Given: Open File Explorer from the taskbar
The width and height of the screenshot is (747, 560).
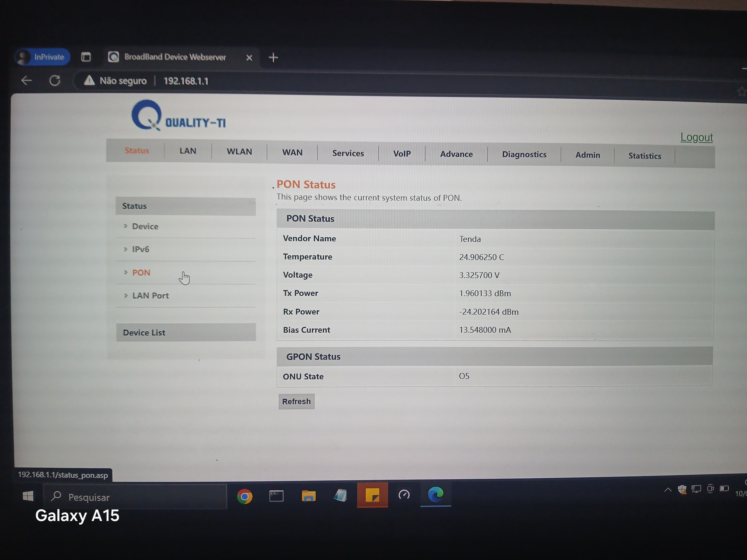Looking at the screenshot, I should click(x=308, y=496).
